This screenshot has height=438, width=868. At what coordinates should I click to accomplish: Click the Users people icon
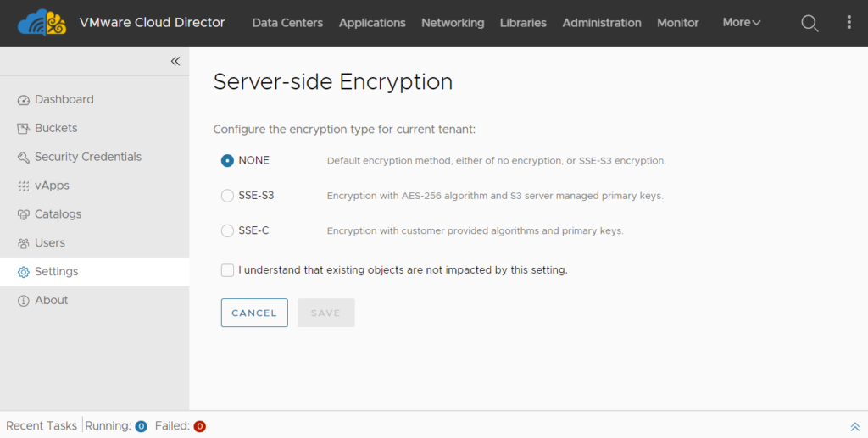[x=23, y=243]
